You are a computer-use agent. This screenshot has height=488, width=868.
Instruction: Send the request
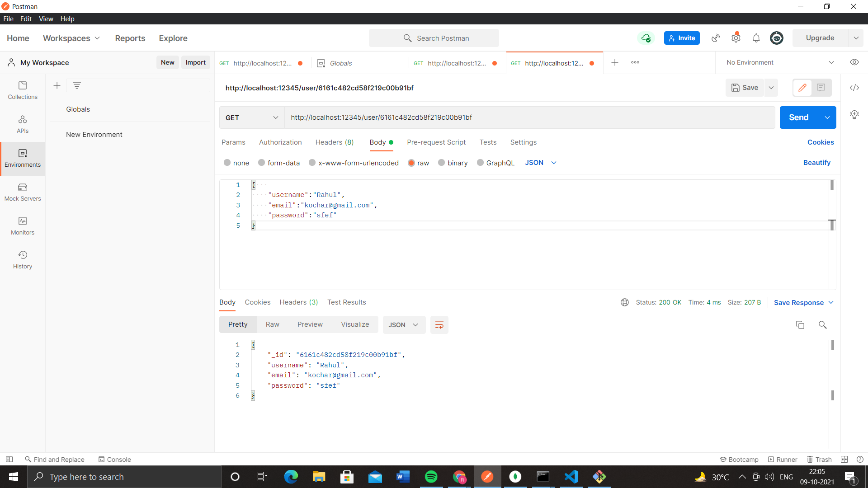pyautogui.click(x=799, y=117)
